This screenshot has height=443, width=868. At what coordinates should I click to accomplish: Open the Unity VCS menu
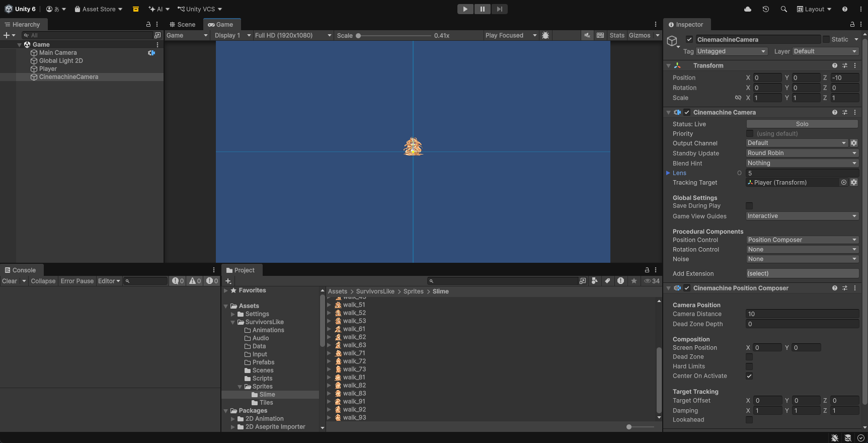[x=200, y=9]
